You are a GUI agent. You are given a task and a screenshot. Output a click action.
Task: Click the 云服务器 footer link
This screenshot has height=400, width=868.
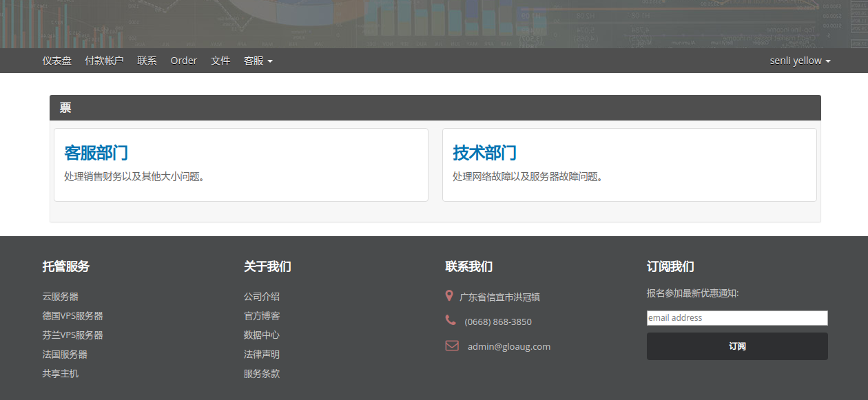(x=60, y=297)
